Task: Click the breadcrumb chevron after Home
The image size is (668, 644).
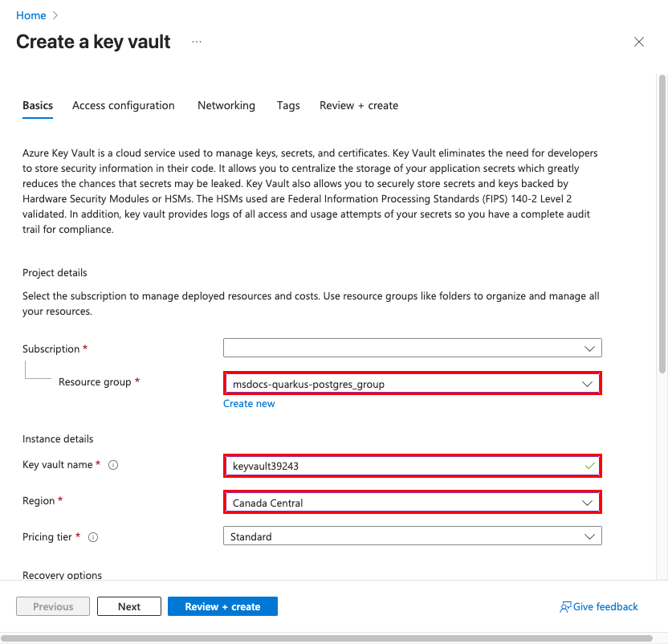Action: coord(55,15)
